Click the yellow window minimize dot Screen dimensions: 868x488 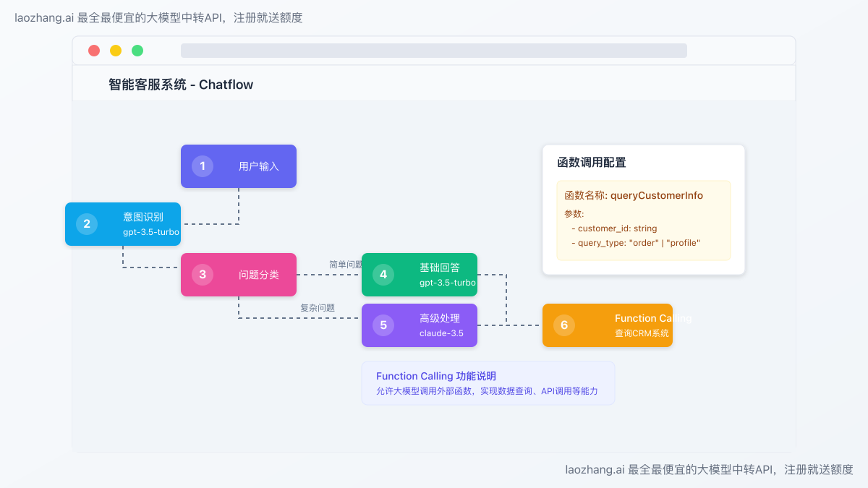[116, 51]
